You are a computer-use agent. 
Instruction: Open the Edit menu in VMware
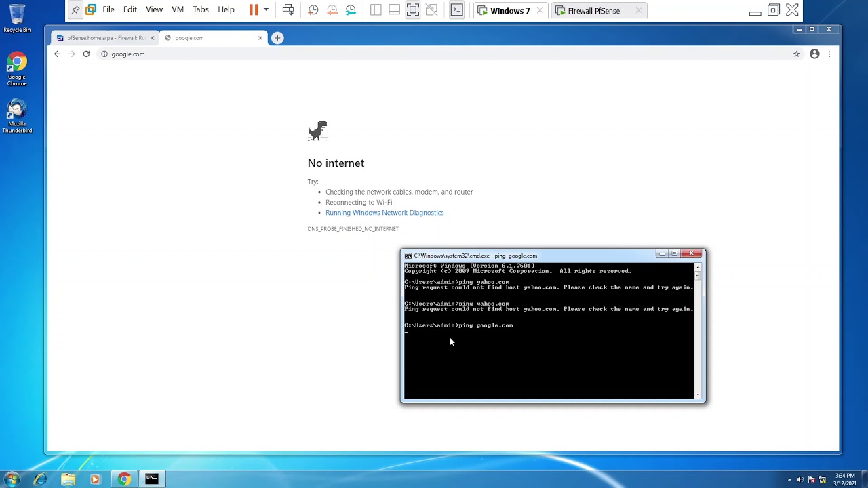tap(130, 10)
